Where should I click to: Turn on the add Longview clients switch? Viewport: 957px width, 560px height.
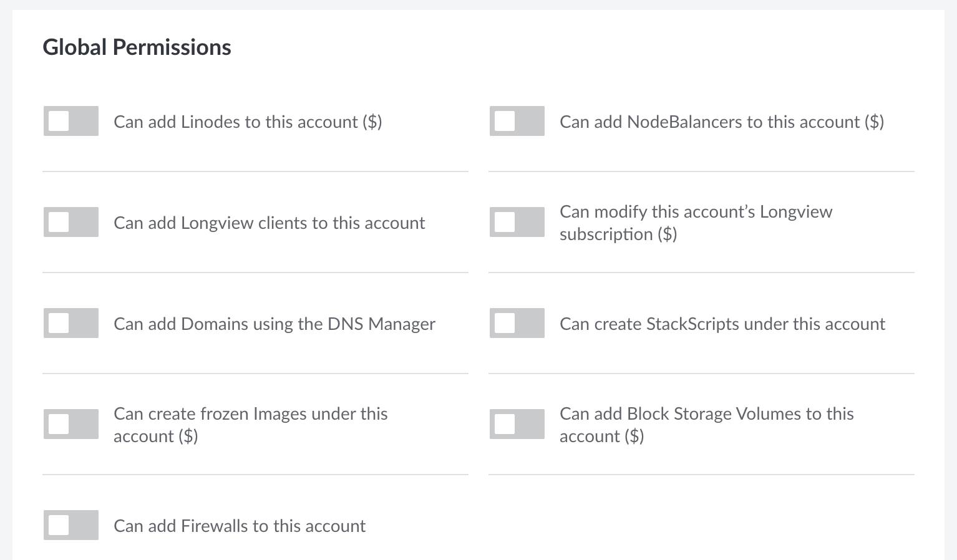coord(70,222)
